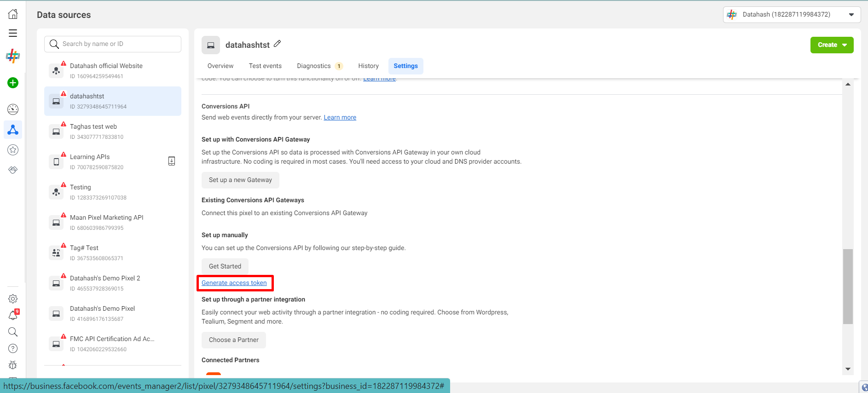The width and height of the screenshot is (868, 393).
Task: Click the Datahash colorful hash logo in the sidebar
Action: (13, 56)
